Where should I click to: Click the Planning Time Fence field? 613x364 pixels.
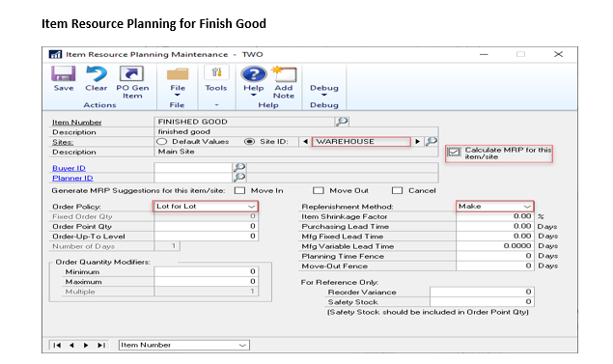click(x=494, y=256)
